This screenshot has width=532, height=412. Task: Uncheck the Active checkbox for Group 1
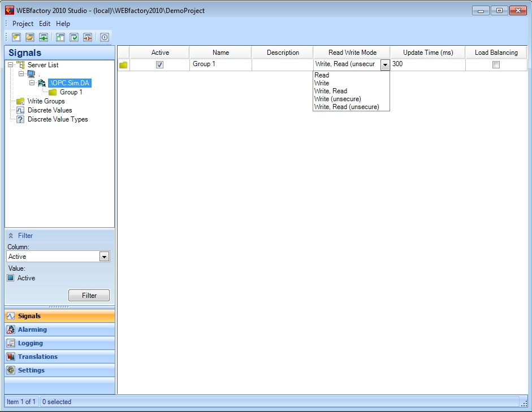pyautogui.click(x=159, y=64)
